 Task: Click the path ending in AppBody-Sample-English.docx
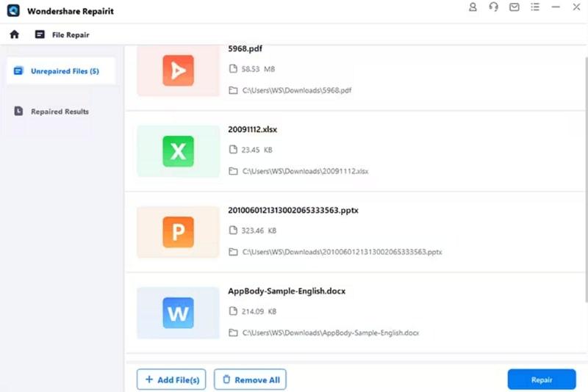point(331,333)
